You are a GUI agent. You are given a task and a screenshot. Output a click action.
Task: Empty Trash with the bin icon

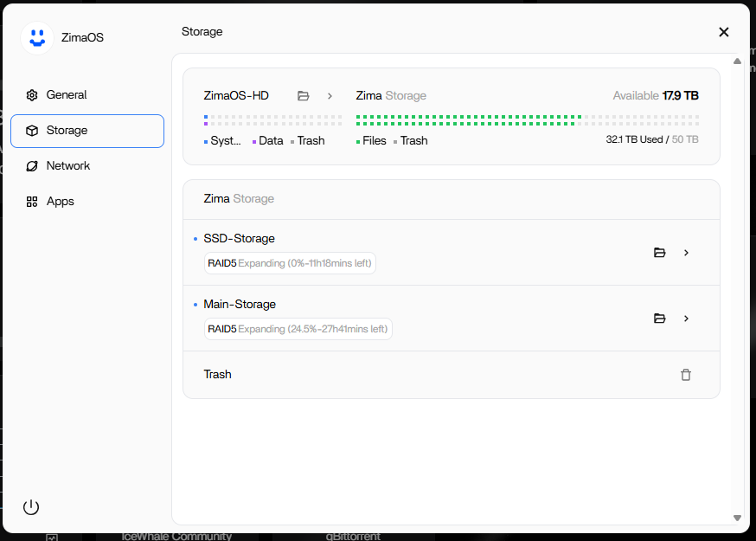click(686, 375)
